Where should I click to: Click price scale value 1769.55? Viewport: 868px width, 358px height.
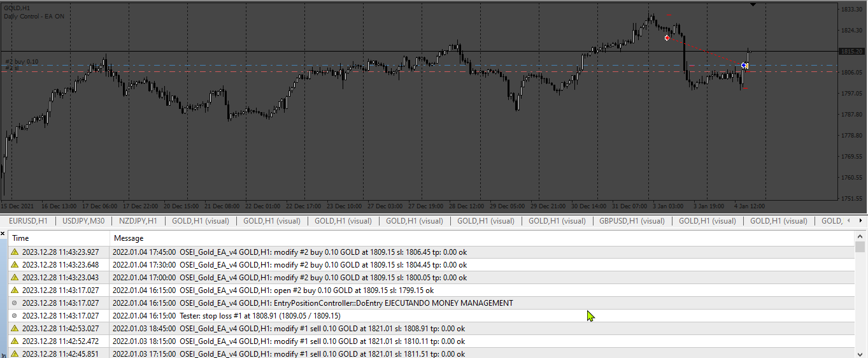coord(851,157)
